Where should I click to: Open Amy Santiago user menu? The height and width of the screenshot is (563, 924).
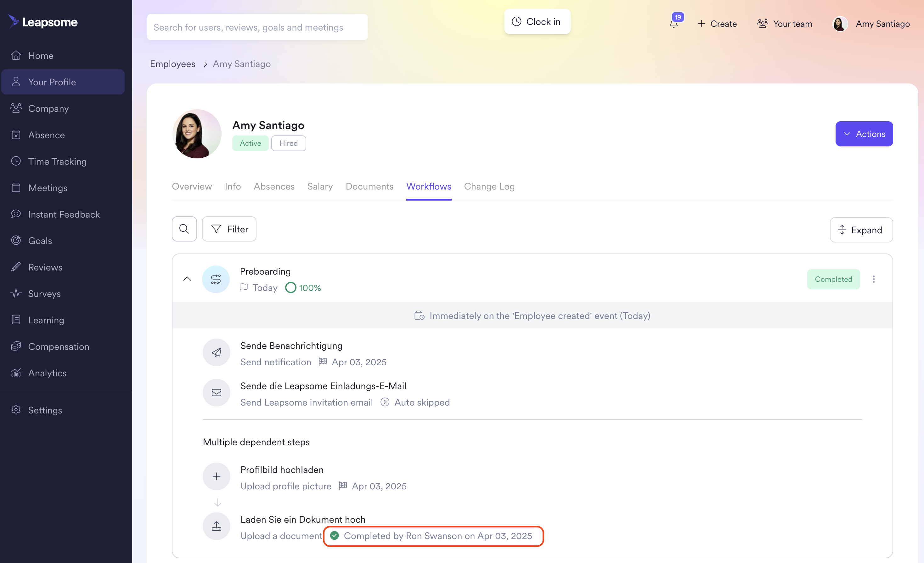(x=871, y=24)
